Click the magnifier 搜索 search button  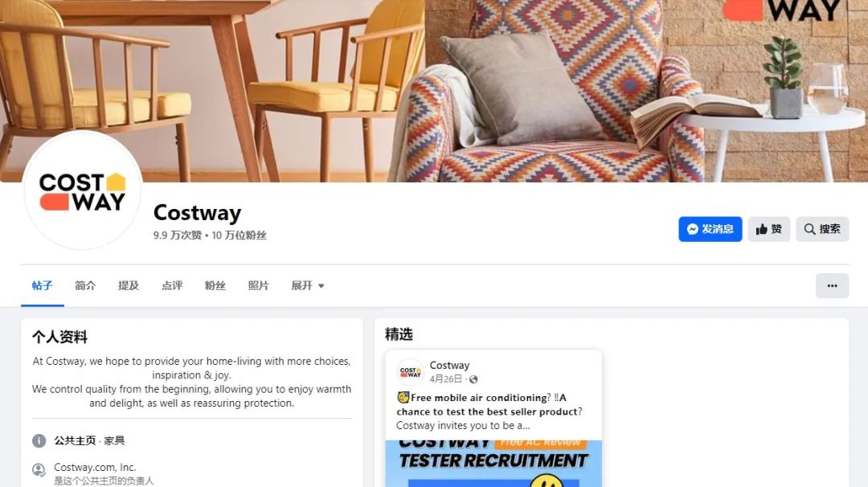822,229
